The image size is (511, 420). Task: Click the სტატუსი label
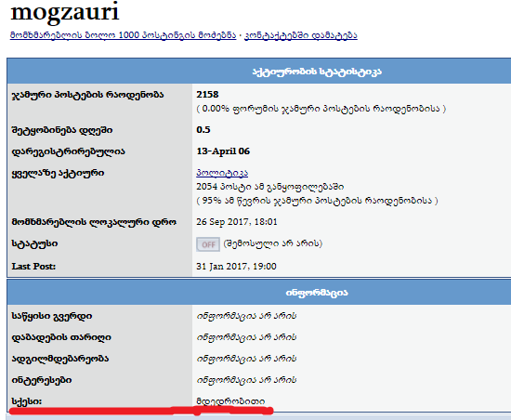pos(34,243)
